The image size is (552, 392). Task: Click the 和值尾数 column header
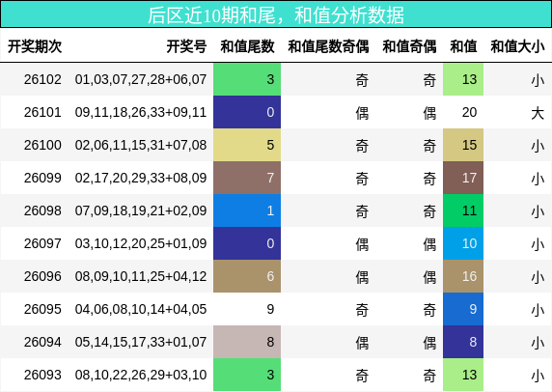[x=247, y=46]
